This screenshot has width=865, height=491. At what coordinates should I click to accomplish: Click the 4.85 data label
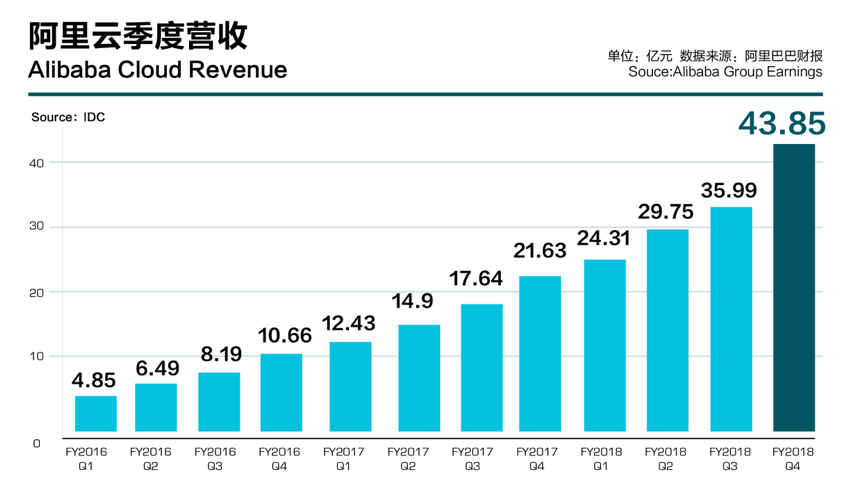coord(94,380)
